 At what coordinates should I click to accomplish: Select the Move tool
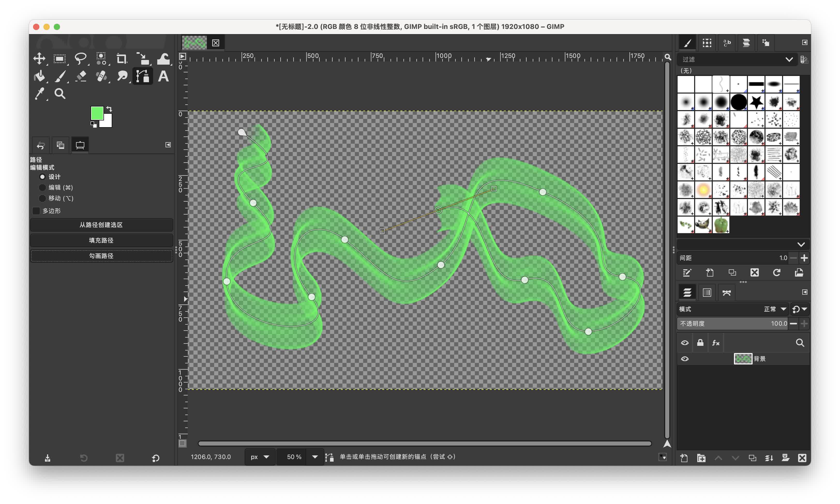point(39,58)
